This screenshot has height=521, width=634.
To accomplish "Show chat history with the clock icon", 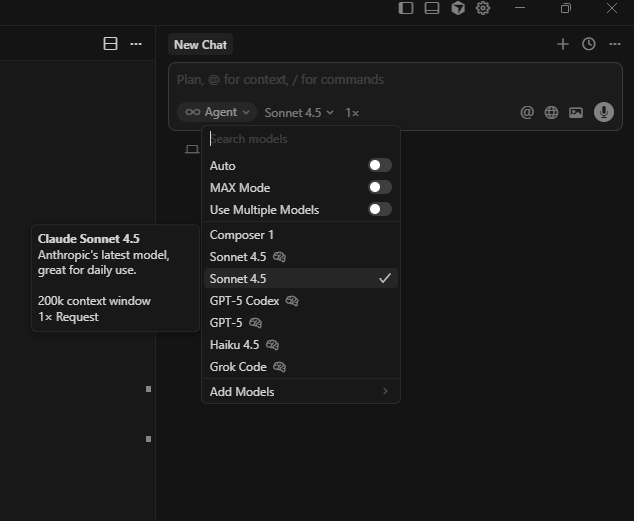I will click(x=589, y=44).
